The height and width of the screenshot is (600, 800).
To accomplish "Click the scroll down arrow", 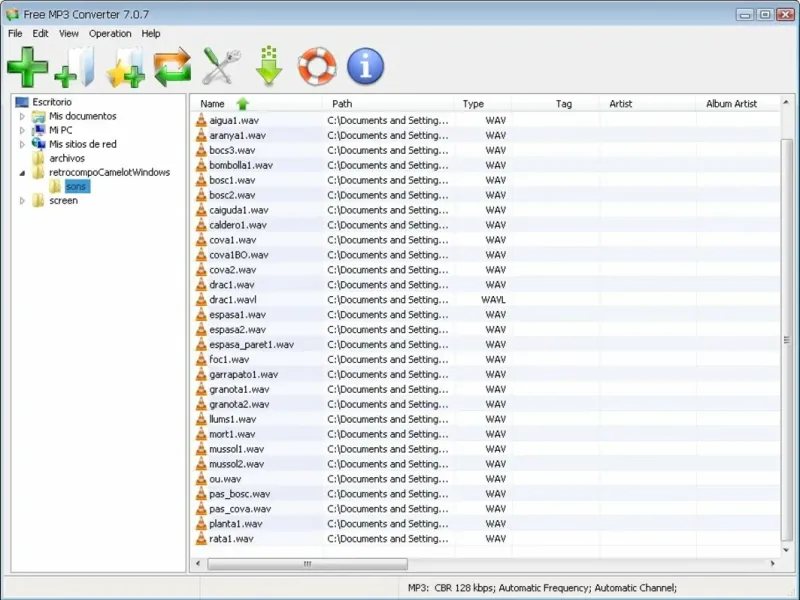I will 786,550.
